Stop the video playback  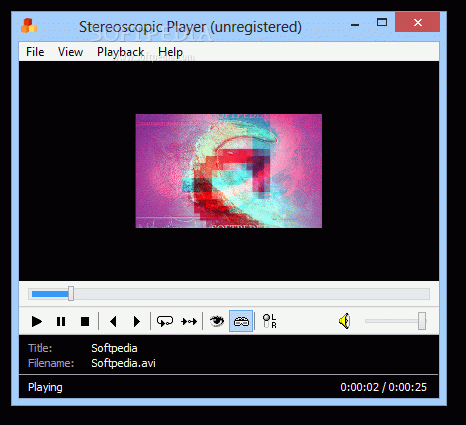click(85, 321)
